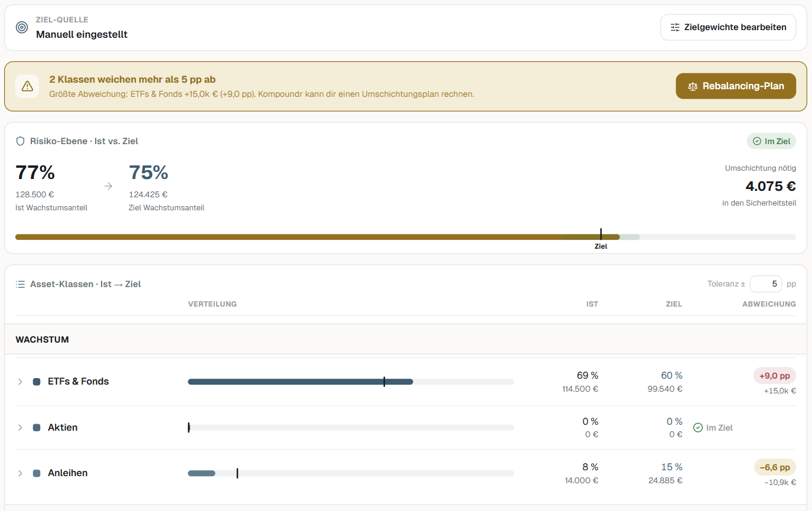
Task: Open Zielgewichte bearbeiten
Action: [728, 27]
